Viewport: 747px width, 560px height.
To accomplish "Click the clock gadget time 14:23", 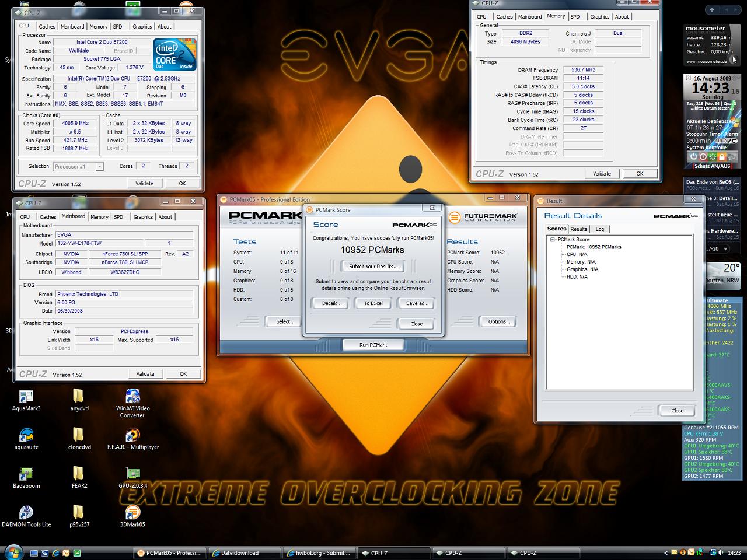I will tap(711, 89).
